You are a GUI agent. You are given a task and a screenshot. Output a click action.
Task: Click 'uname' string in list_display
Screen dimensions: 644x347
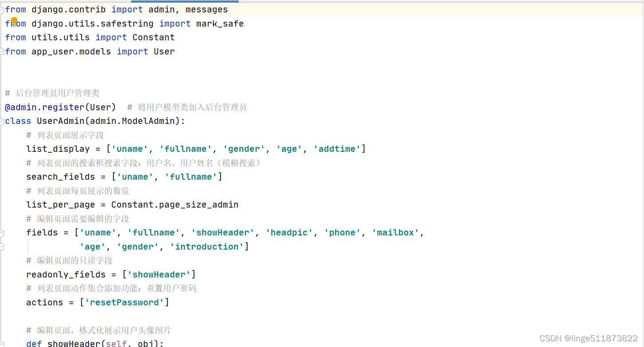[130, 149]
